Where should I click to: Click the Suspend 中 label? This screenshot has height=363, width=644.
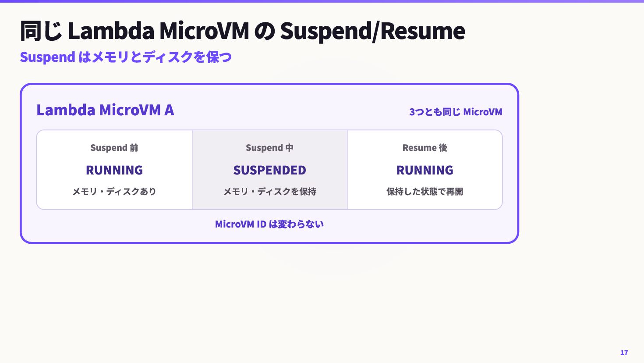269,148
